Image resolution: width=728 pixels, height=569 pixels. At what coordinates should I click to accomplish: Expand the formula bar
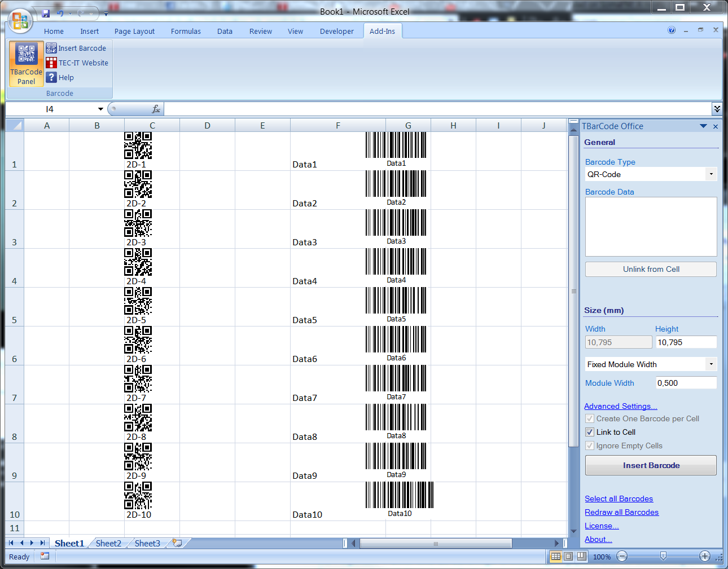tap(717, 109)
